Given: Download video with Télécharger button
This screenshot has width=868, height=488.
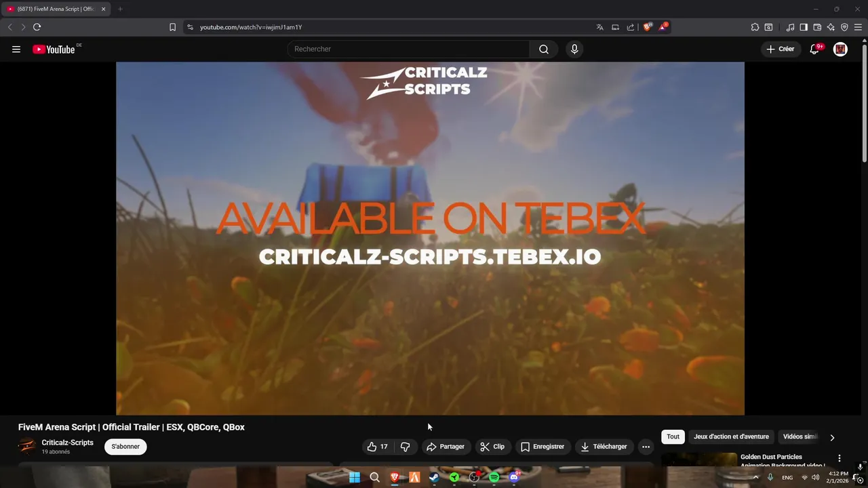Looking at the screenshot, I should point(604,447).
